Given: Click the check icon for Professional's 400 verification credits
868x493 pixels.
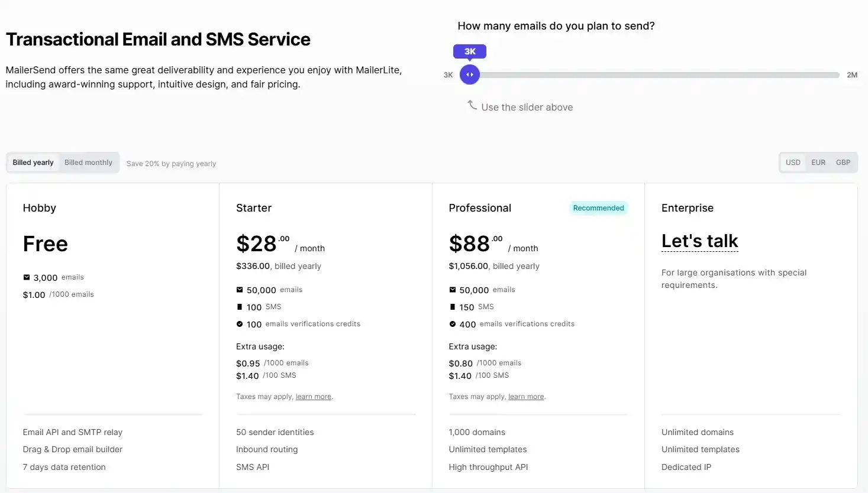Looking at the screenshot, I should [x=452, y=324].
